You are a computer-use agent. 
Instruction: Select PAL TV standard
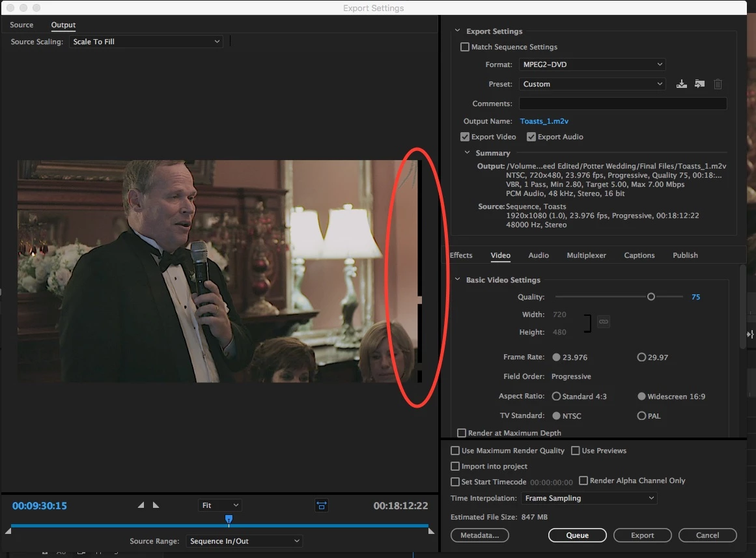641,415
